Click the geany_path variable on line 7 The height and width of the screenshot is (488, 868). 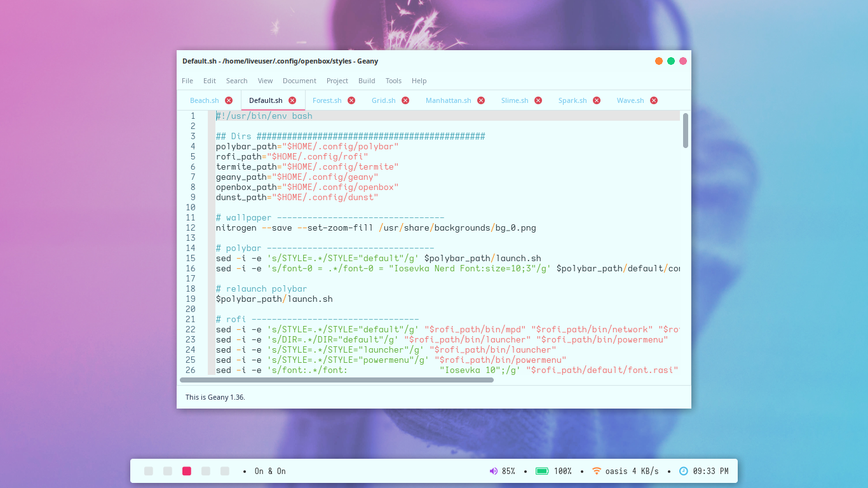(241, 177)
